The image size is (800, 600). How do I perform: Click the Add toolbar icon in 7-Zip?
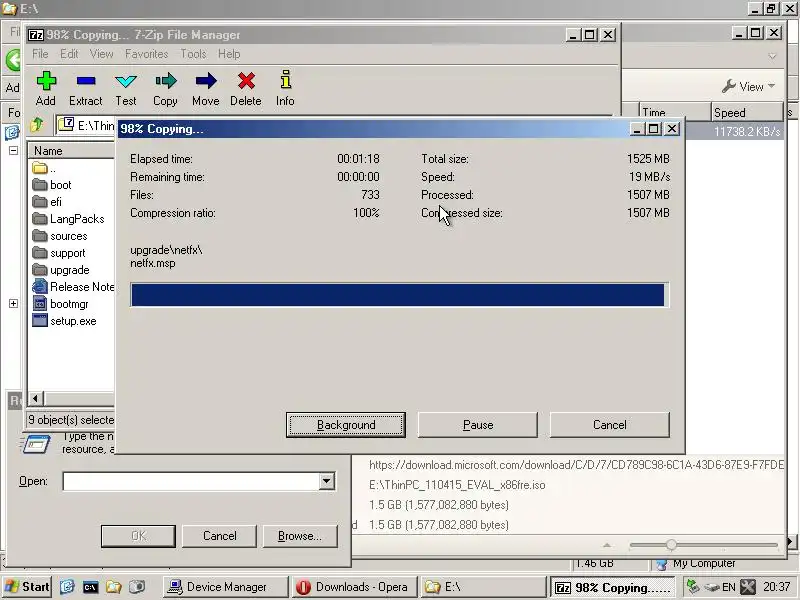coord(46,88)
